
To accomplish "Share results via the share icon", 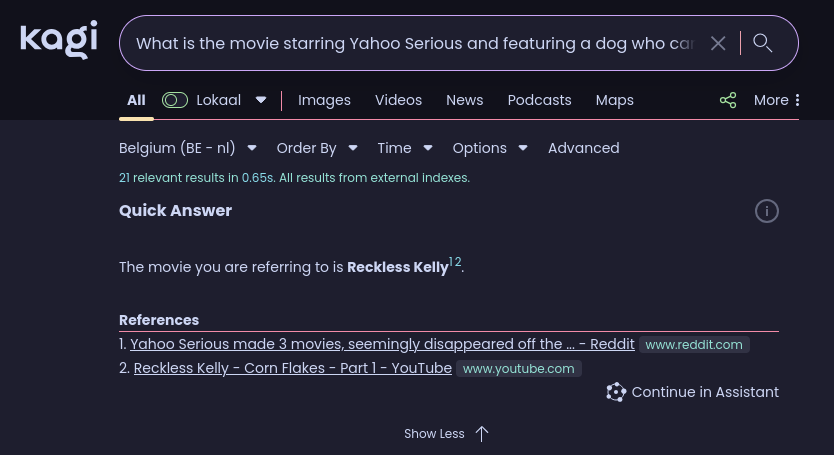I will [x=728, y=100].
